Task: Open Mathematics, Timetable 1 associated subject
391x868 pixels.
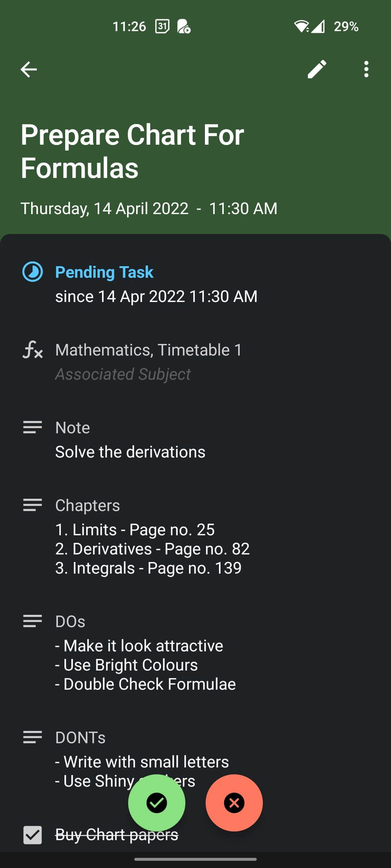Action: [x=148, y=350]
